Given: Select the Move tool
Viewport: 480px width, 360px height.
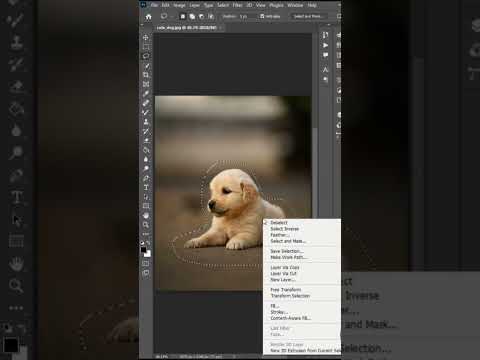Looking at the screenshot, I should click(x=146, y=37).
